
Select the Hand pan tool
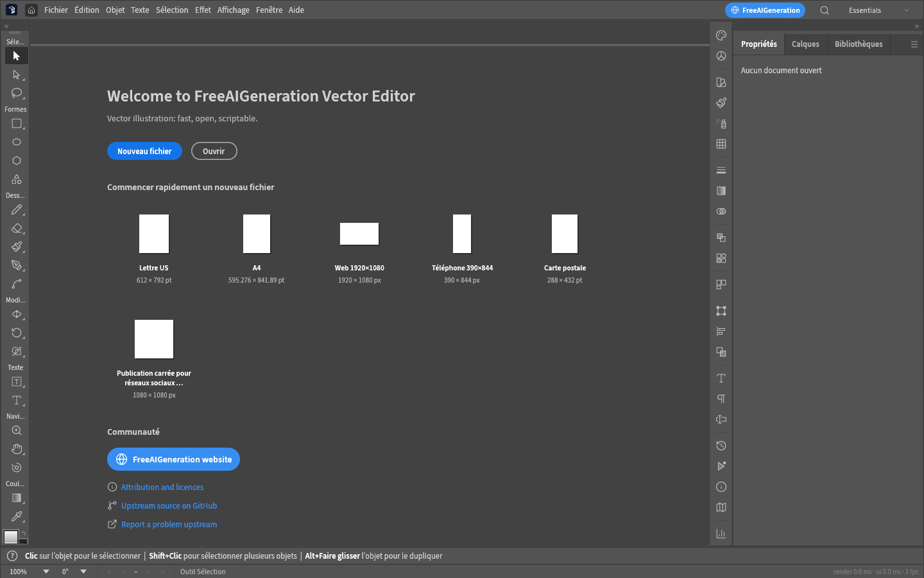(x=17, y=449)
